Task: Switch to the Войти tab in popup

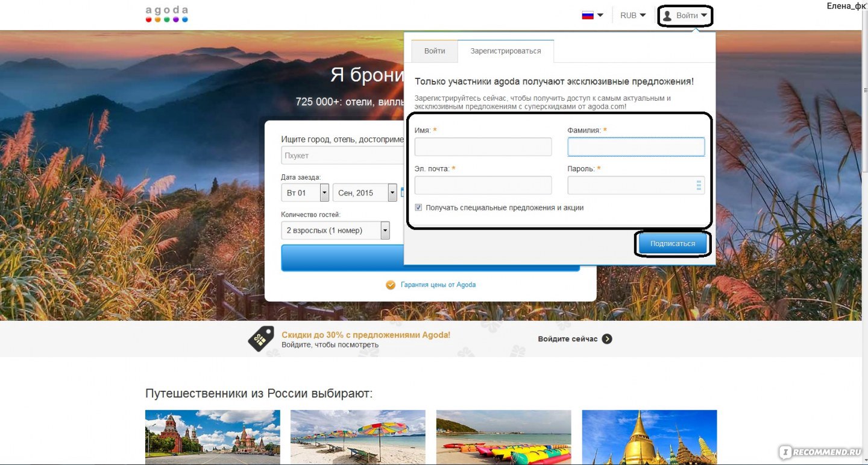Action: [x=435, y=51]
